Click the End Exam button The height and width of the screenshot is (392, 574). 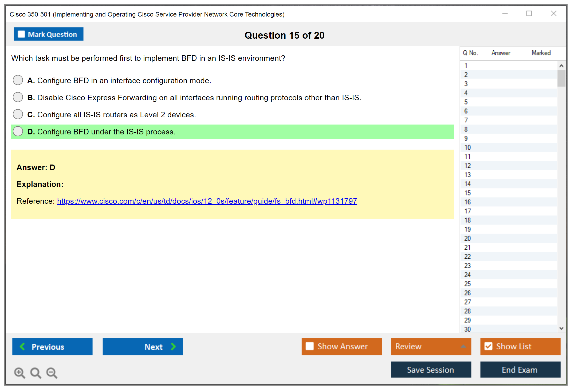coord(520,370)
